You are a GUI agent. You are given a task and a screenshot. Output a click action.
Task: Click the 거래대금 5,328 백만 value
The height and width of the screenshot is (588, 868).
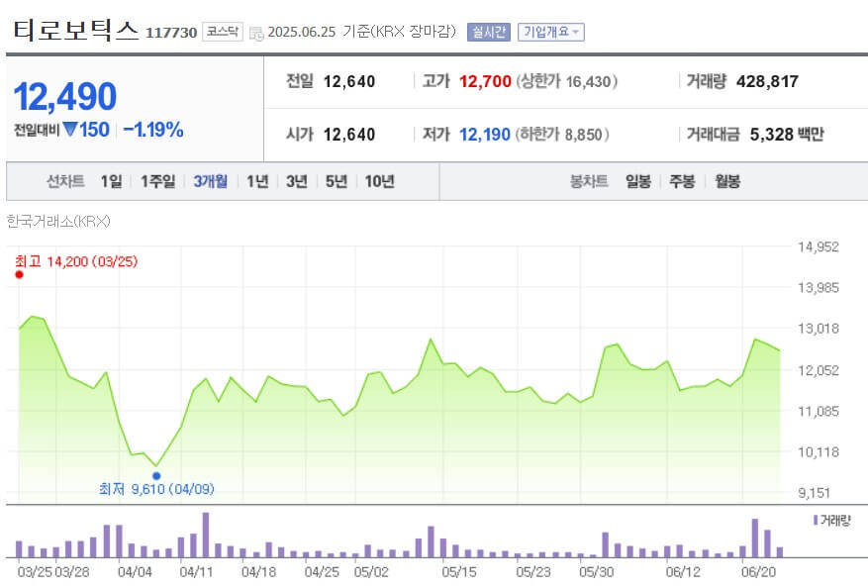(787, 135)
